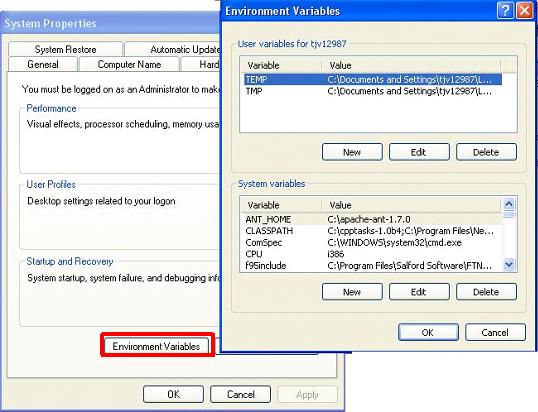Screen dimensions: 538x412
Task: Click the system variables scrollbar thumb
Action: (509, 214)
